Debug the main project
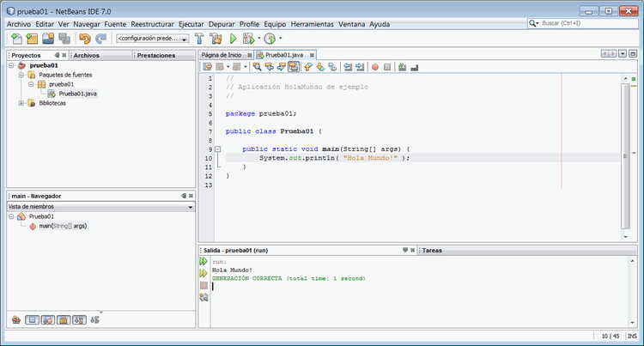The width and height of the screenshot is (644, 346). coord(248,39)
